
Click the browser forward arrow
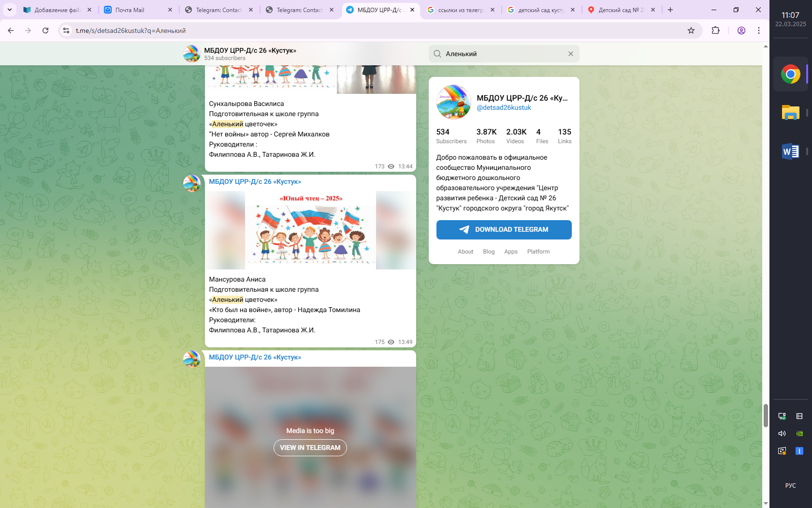[x=28, y=30]
